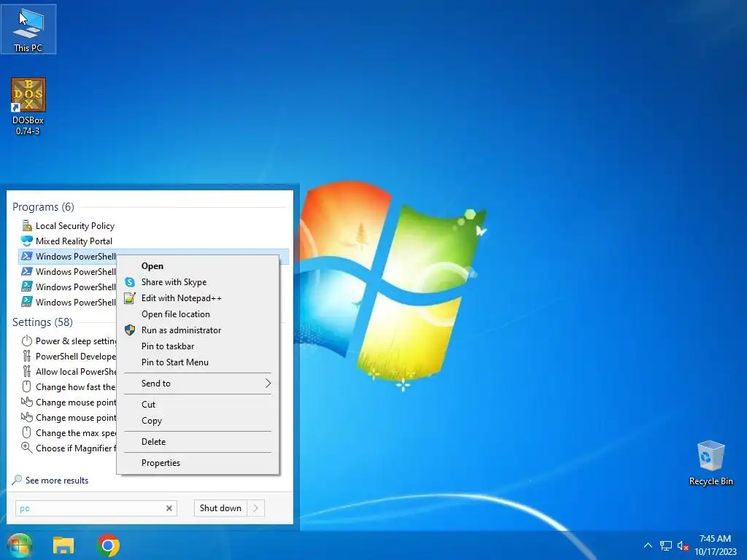
Task: Show hidden tray icons with the chevron
Action: tap(648, 545)
